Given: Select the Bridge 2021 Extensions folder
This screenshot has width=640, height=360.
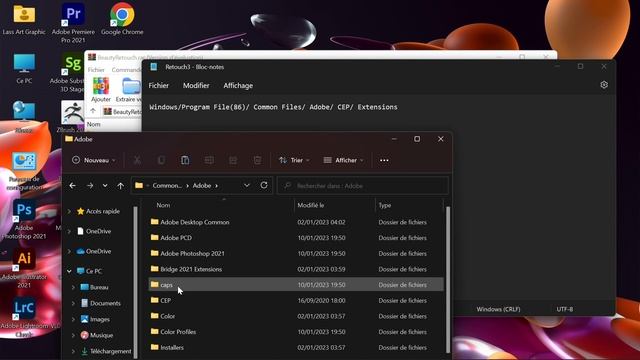Looking at the screenshot, I should [296, 269].
